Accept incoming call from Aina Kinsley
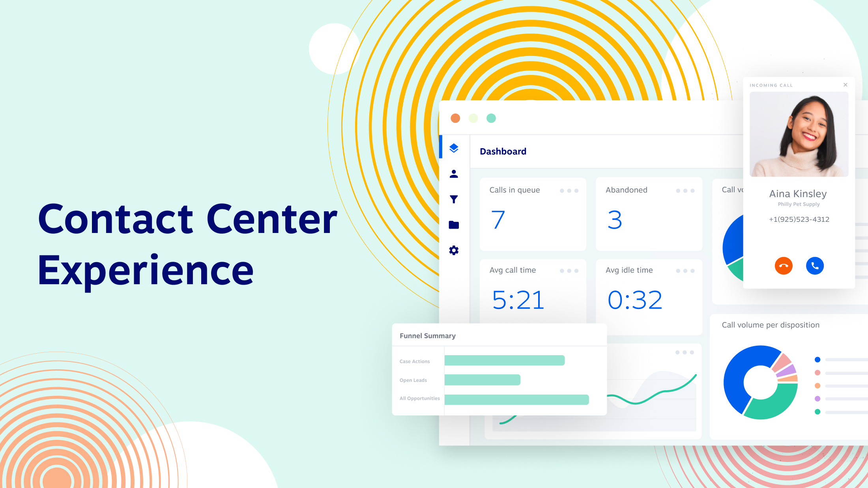Viewport: 868px width, 488px height. pyautogui.click(x=814, y=265)
